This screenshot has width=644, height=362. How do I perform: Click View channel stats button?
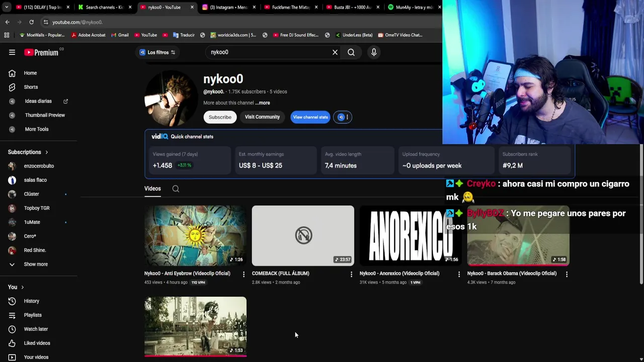pyautogui.click(x=310, y=117)
